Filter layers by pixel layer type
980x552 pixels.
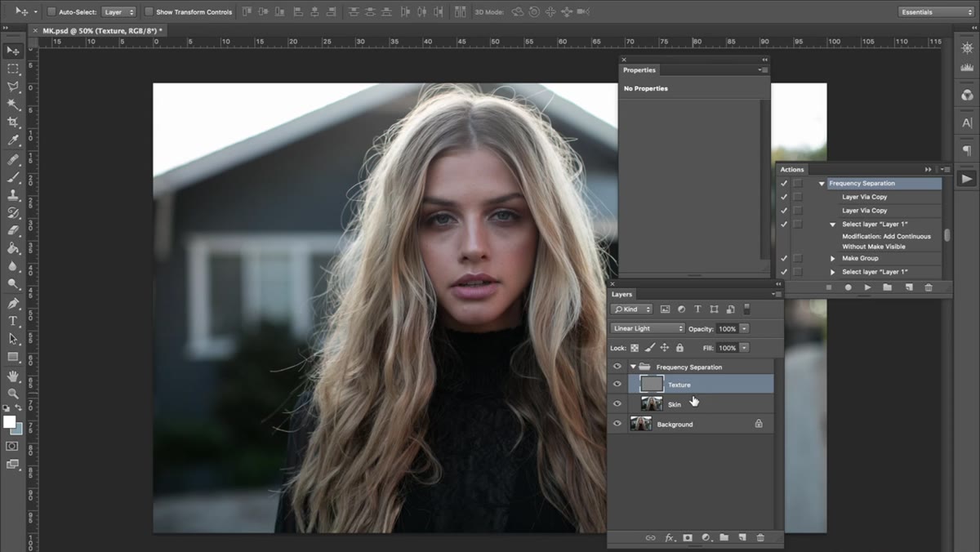(665, 309)
